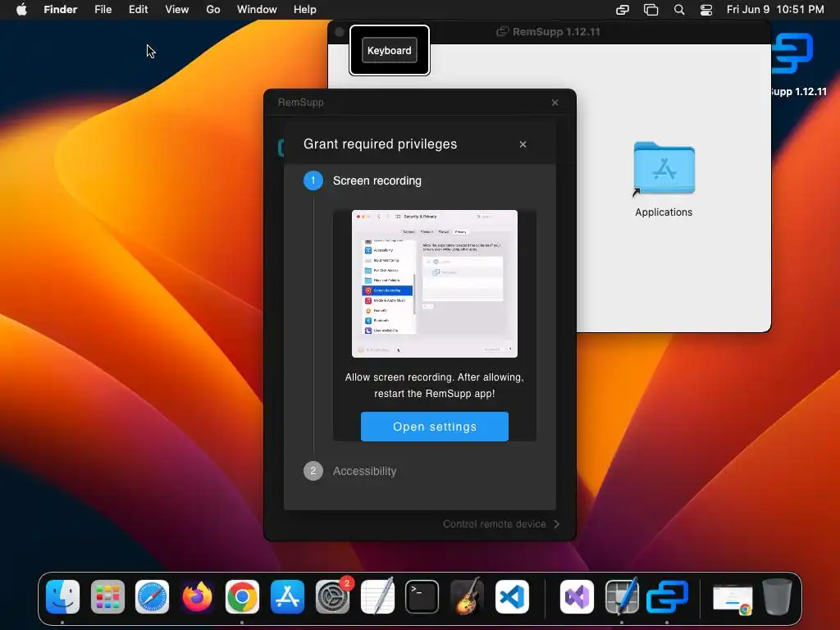Expand Control remote device chevron arrow
The width and height of the screenshot is (840, 630).
tap(557, 524)
